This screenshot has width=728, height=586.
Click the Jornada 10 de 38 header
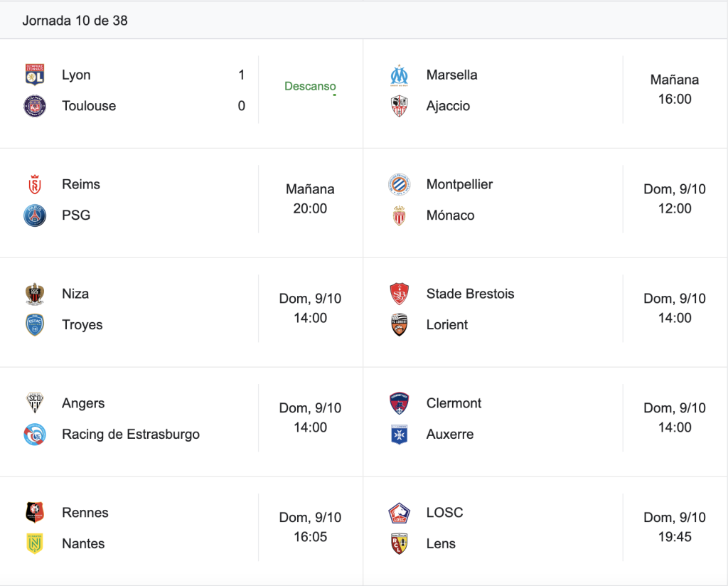coord(75,21)
